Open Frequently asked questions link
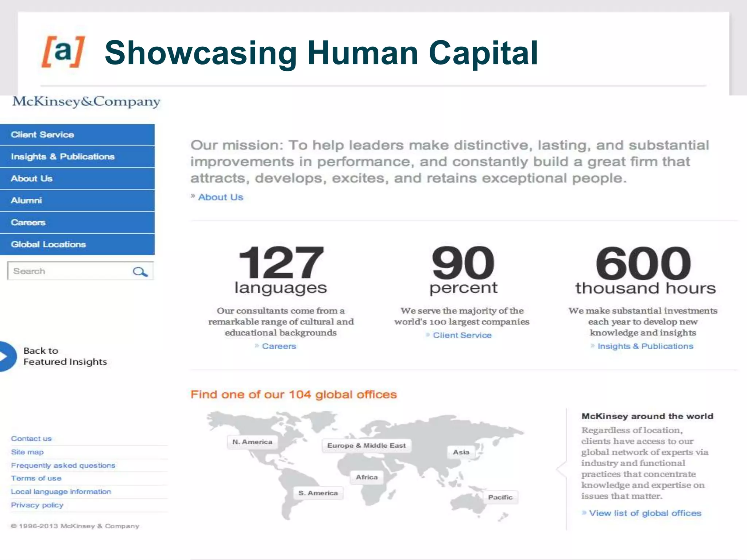The width and height of the screenshot is (747, 560). coord(63,465)
